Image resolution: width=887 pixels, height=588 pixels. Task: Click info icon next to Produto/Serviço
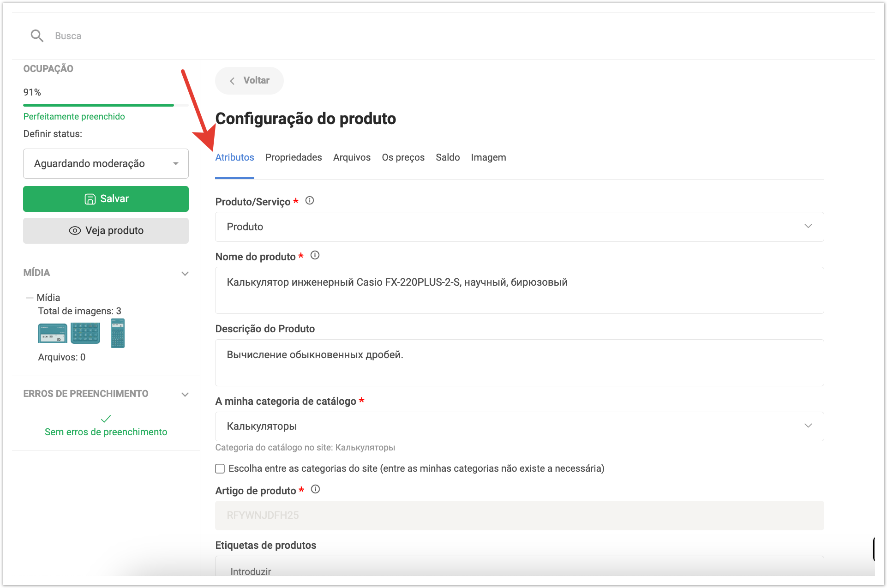pos(310,201)
